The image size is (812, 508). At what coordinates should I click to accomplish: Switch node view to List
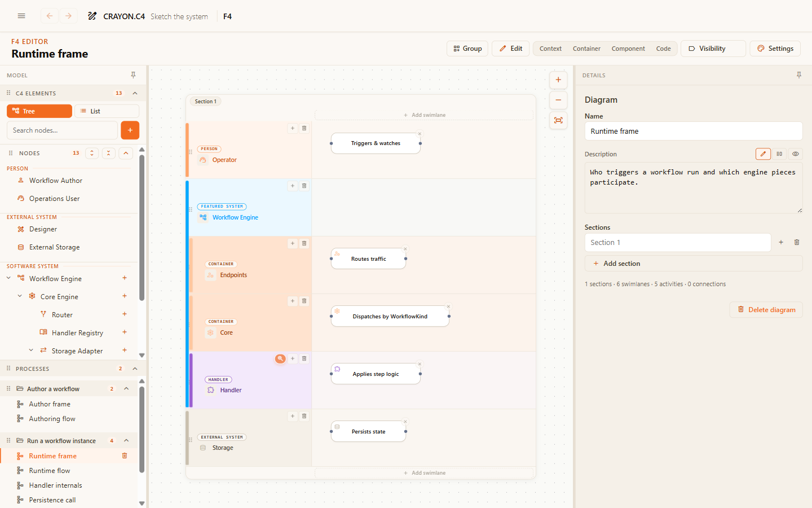(107, 111)
